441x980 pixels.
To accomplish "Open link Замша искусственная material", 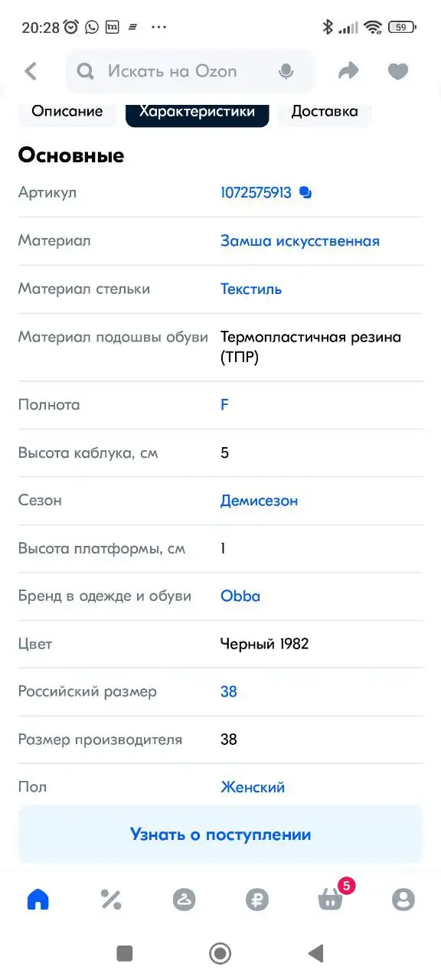I will tap(299, 240).
